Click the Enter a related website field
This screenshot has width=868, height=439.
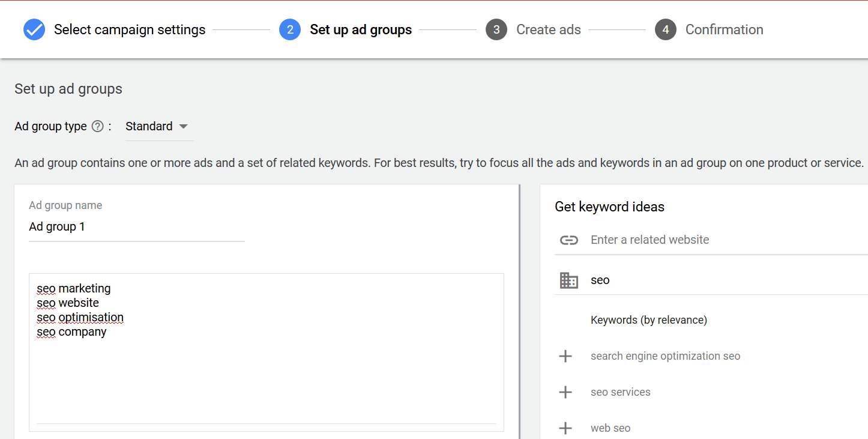(x=650, y=240)
